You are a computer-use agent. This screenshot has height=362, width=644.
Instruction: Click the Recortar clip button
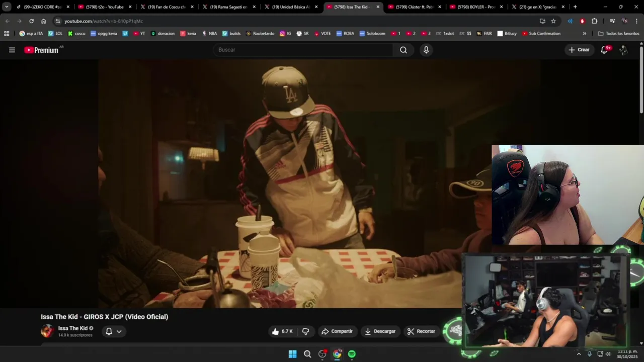421,331
